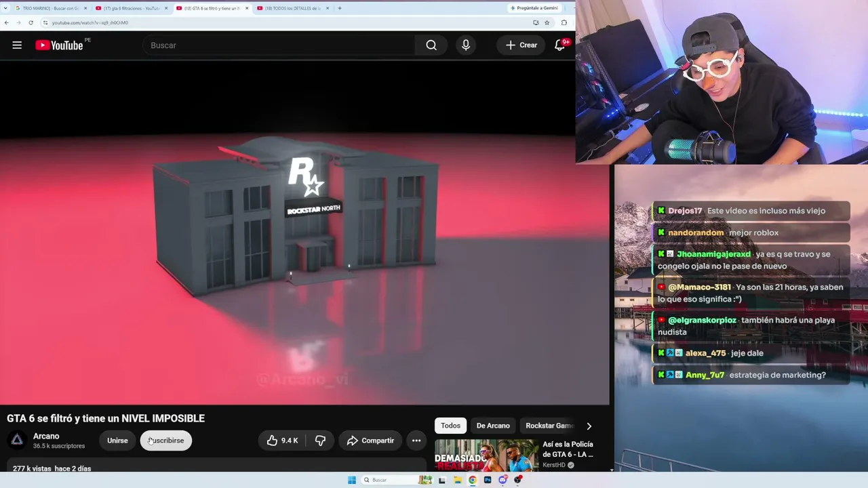The image size is (868, 488).
Task: Reload the current page
Action: 31,22
